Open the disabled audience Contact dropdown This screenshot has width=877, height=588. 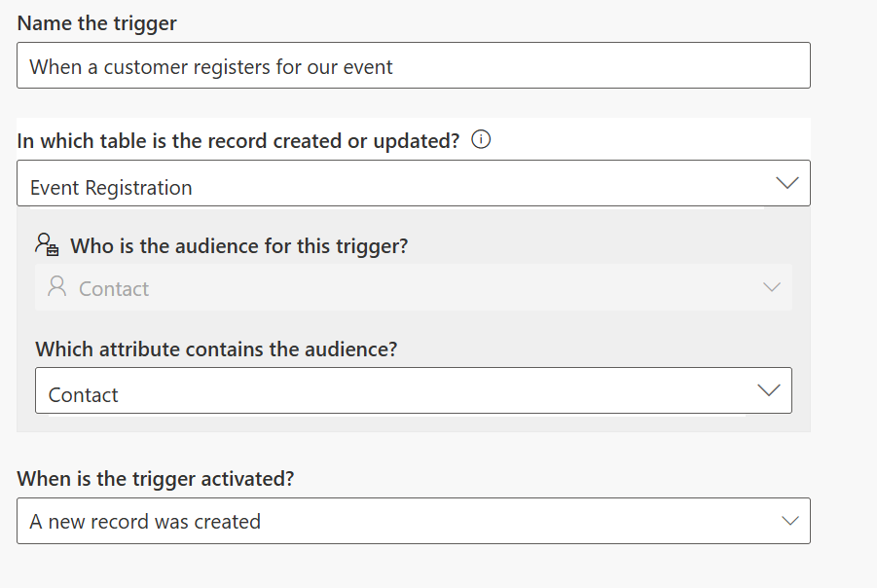413,287
